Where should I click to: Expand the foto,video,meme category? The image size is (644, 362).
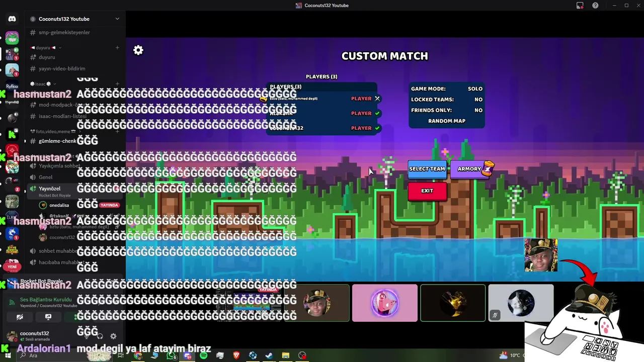pyautogui.click(x=56, y=131)
